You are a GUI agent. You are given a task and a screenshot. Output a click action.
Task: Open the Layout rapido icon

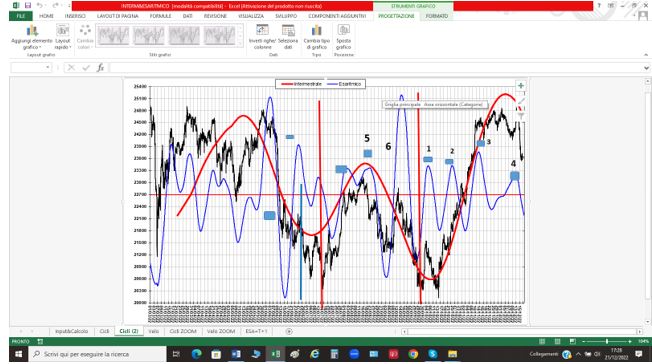63,30
